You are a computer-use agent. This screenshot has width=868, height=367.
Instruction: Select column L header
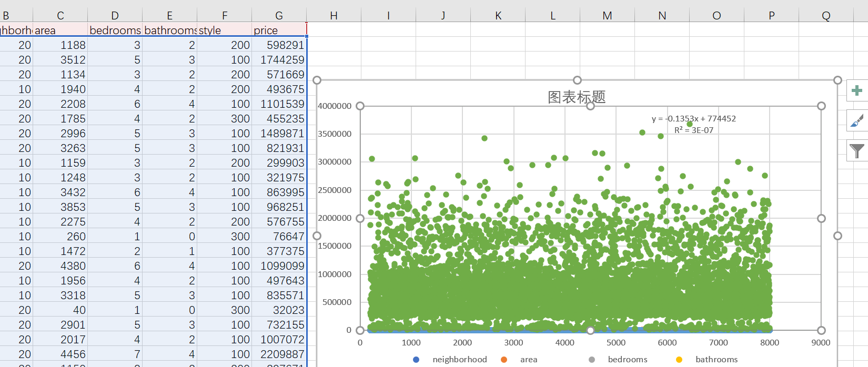coord(552,15)
